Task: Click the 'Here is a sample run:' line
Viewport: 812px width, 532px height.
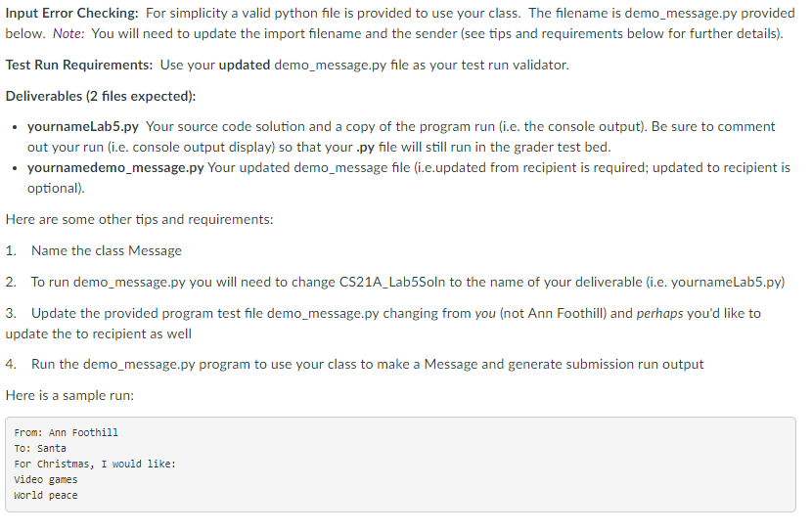Action: tap(69, 395)
